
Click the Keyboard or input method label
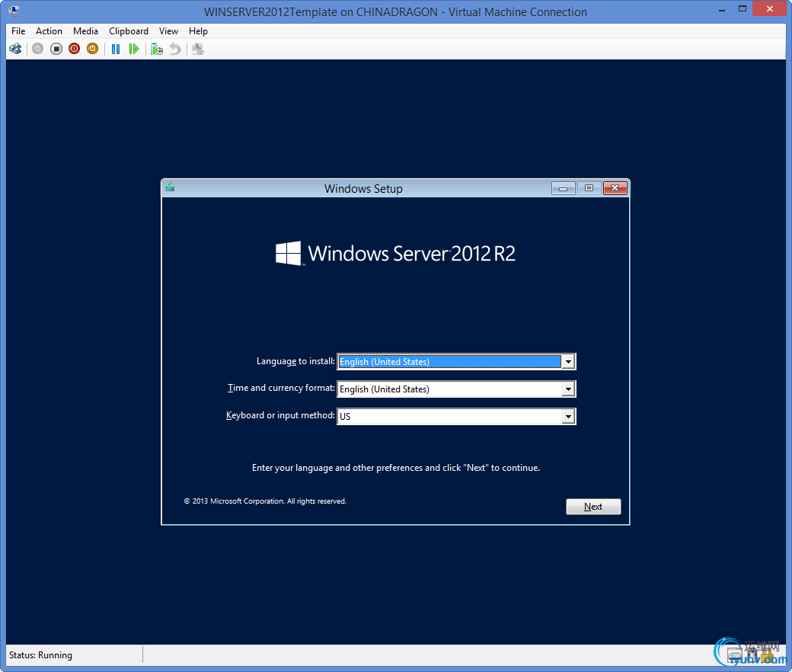click(280, 415)
